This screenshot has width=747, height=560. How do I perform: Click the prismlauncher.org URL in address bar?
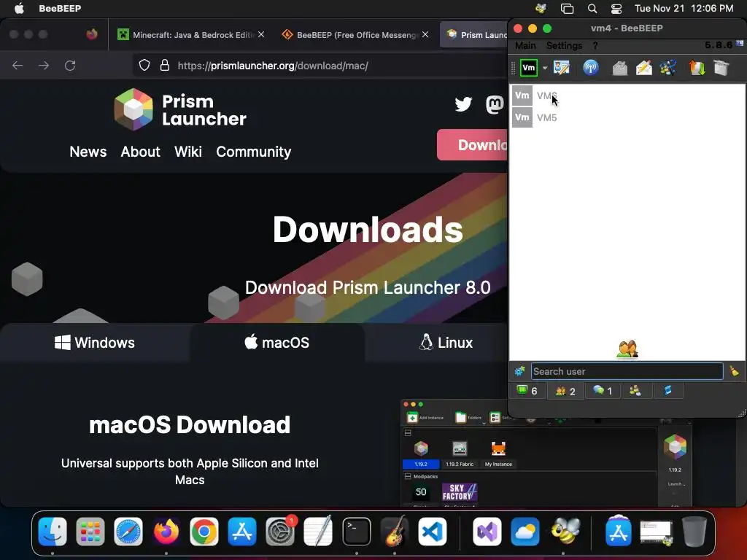(x=273, y=66)
